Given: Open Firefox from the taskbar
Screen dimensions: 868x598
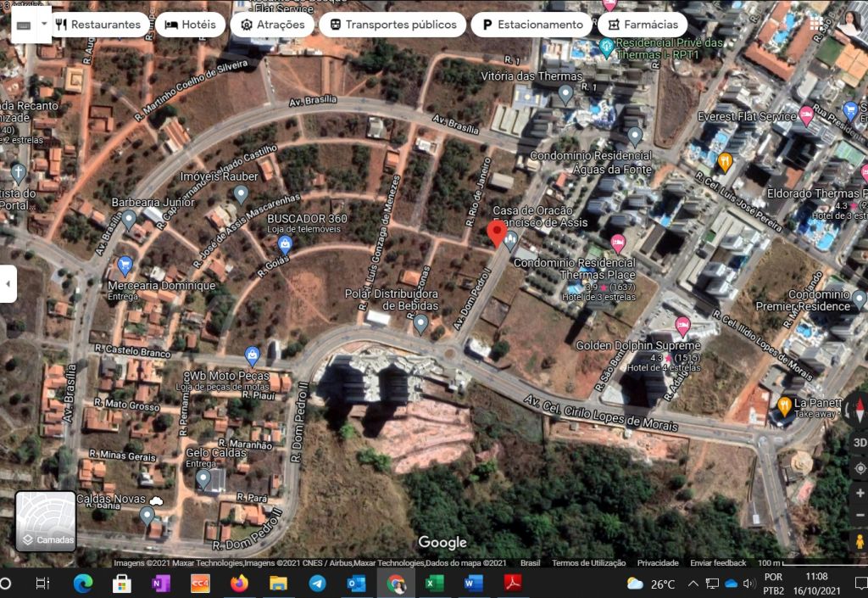Looking at the screenshot, I should [239, 583].
